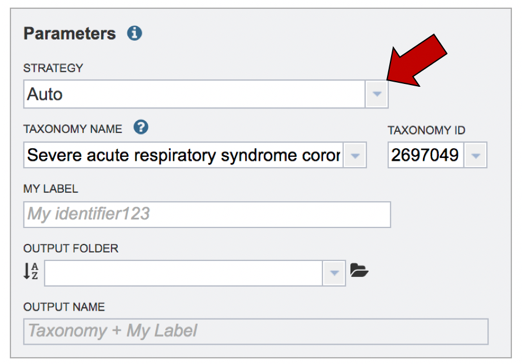This screenshot has width=522, height=364.
Task: Focus the Taxonomy Name text field
Action: [183, 155]
